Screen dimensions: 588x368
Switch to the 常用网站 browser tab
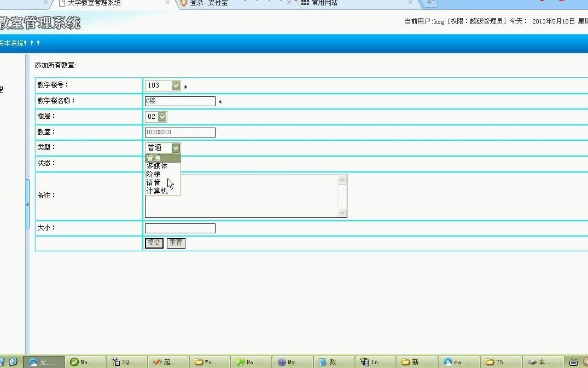coord(328,3)
